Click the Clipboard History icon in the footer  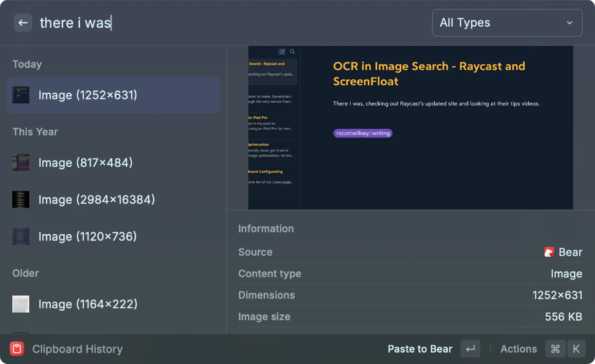pyautogui.click(x=17, y=349)
